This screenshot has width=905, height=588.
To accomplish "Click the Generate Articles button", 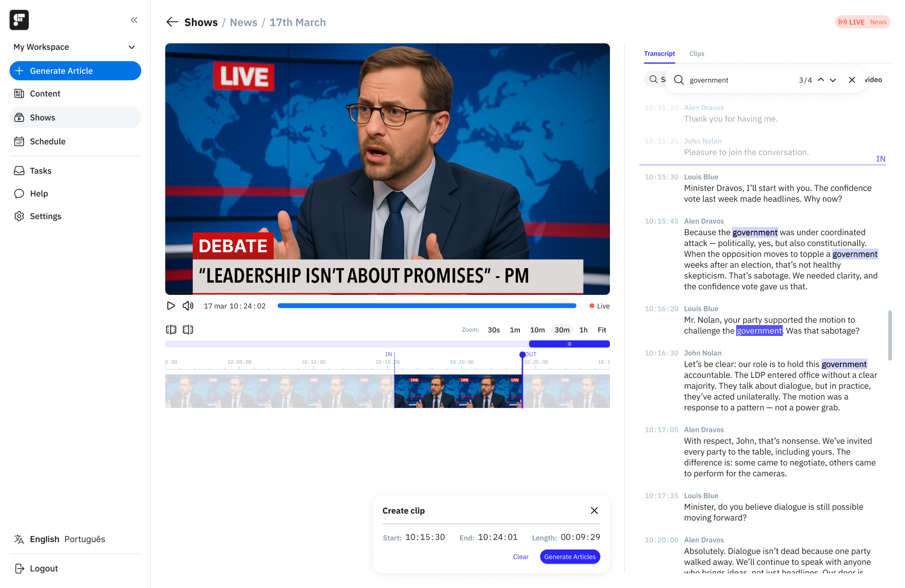I will point(570,557).
